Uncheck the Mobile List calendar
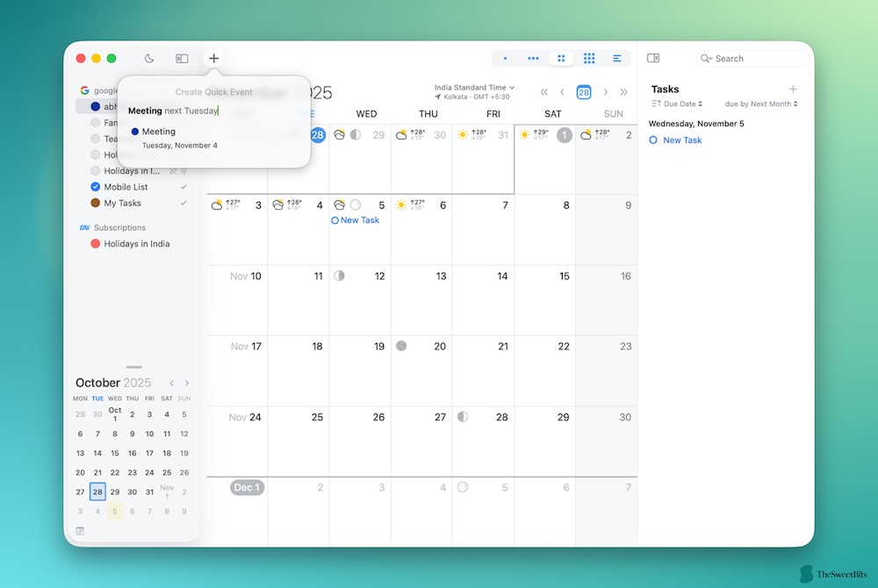Screen dimensions: 878x588 [x=97, y=187]
